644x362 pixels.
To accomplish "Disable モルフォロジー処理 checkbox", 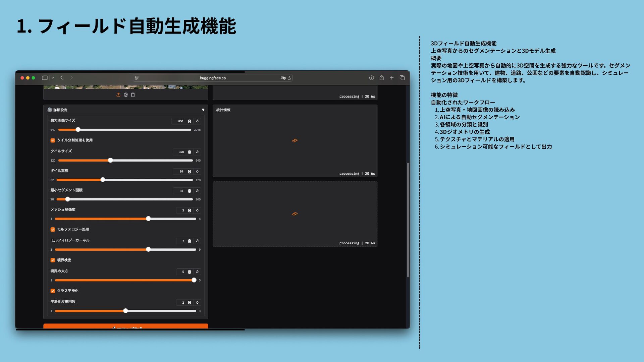I will [53, 230].
